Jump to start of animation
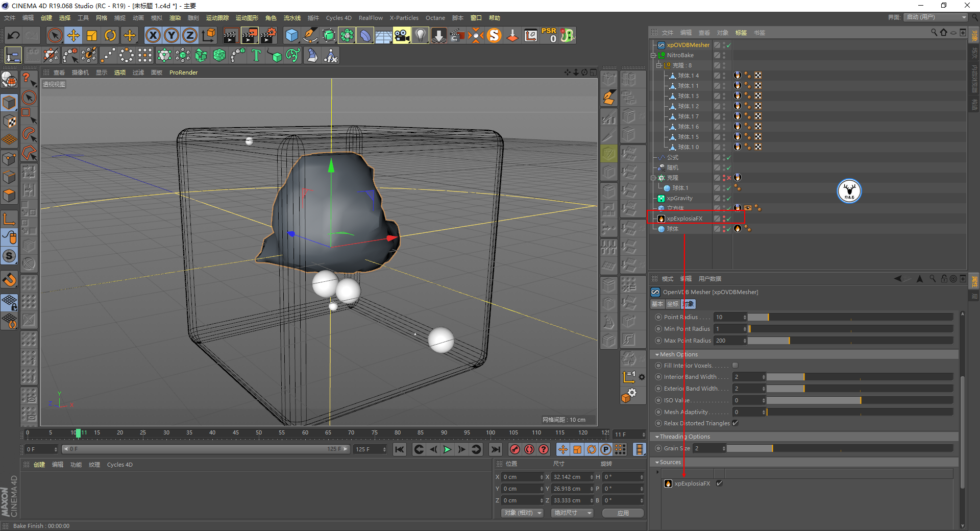The image size is (980, 531). (x=400, y=449)
